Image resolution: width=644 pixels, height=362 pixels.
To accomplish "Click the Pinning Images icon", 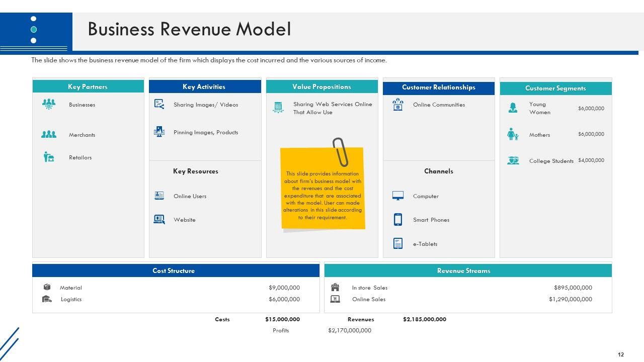I will [x=159, y=132].
